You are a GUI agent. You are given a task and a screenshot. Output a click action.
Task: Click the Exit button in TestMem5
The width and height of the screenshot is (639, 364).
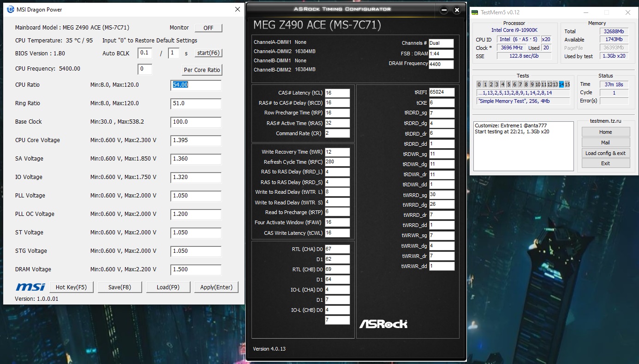(605, 163)
